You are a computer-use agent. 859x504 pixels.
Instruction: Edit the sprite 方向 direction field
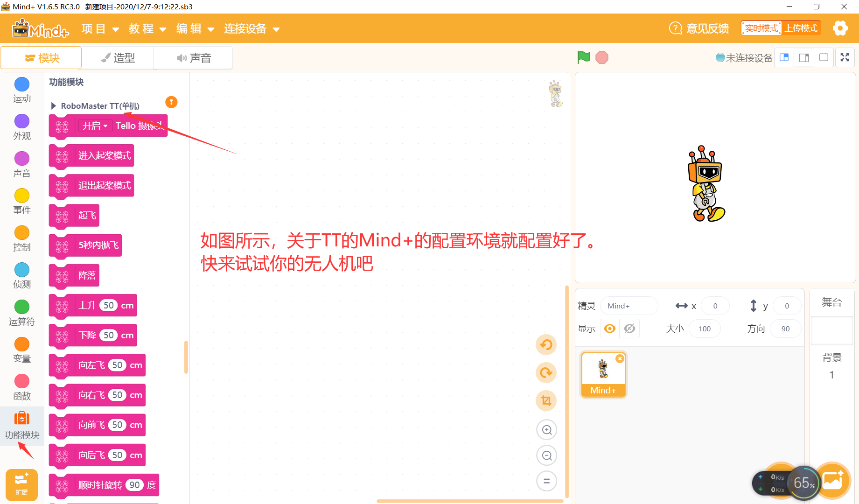coord(786,329)
